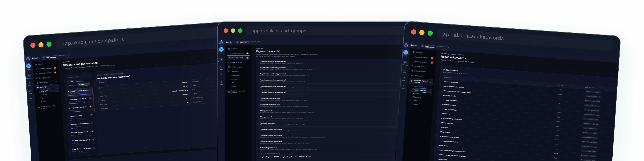Click the 'Find a campaign' search field
This screenshot has height=161, width=644.
pos(79,76)
